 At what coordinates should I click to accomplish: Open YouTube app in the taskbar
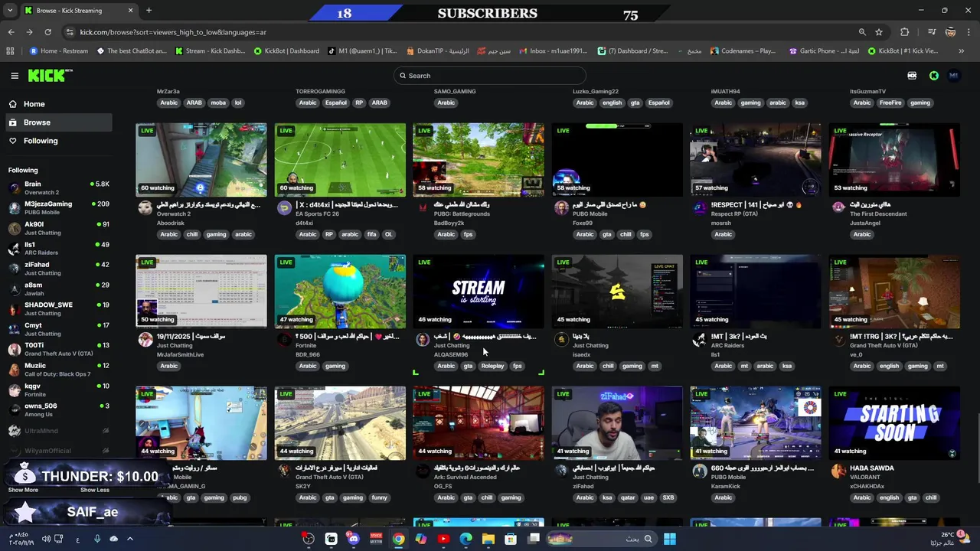[443, 539]
